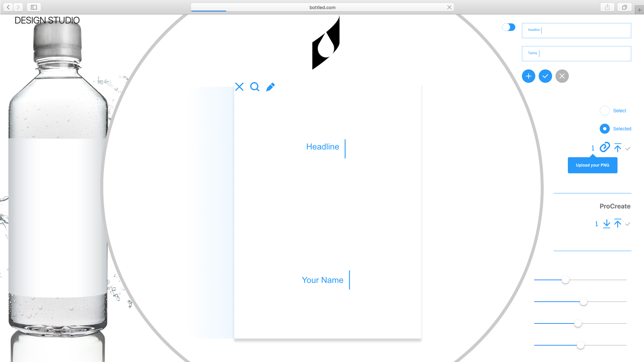This screenshot has height=362, width=644.
Task: Select the Selected radio button
Action: tap(605, 129)
